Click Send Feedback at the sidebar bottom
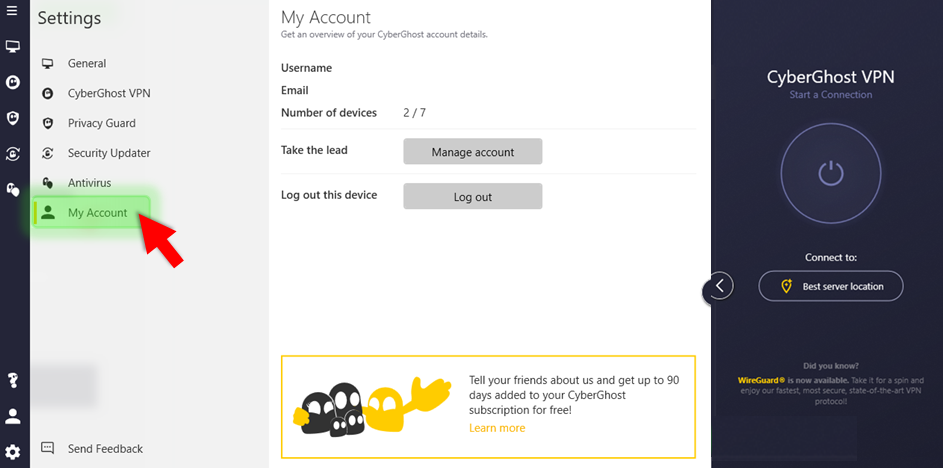The image size is (943, 468). click(x=104, y=449)
